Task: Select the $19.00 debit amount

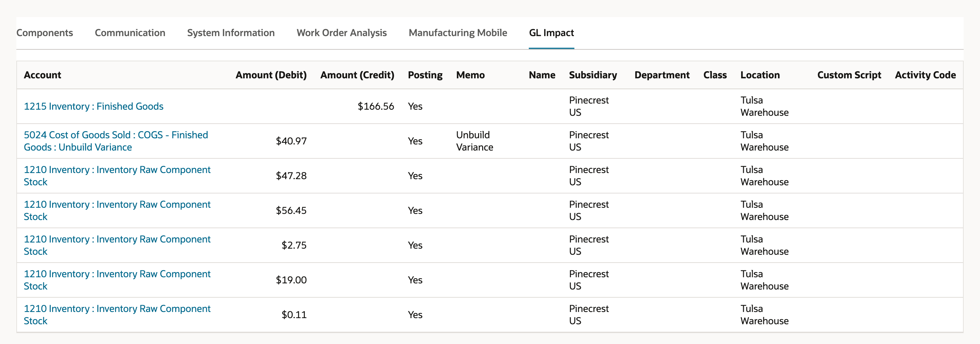Action: 291,280
